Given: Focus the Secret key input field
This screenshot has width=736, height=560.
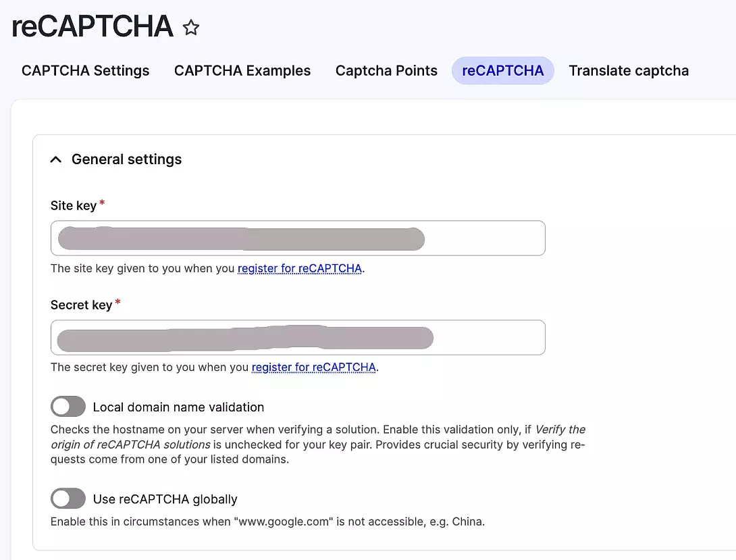Looking at the screenshot, I should (297, 337).
